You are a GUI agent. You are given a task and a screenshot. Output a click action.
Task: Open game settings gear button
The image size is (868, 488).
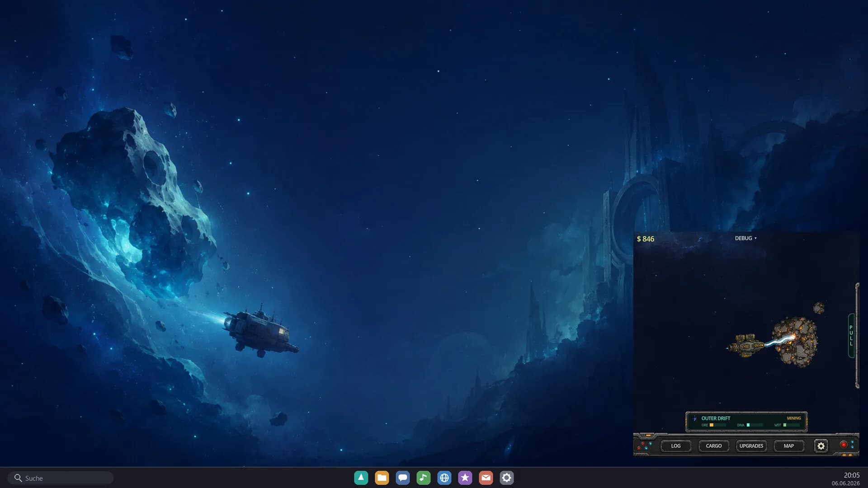(821, 446)
